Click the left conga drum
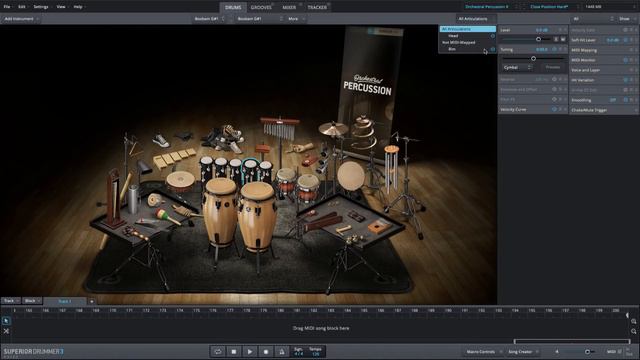Screen dimensions: 640x360 [220, 212]
